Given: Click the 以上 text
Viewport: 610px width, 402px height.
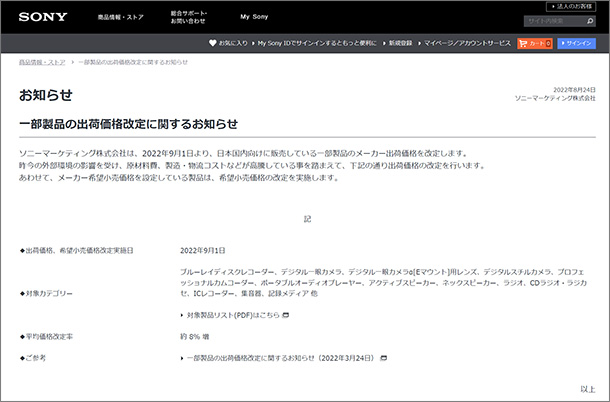Looking at the screenshot, I should click(x=588, y=389).
